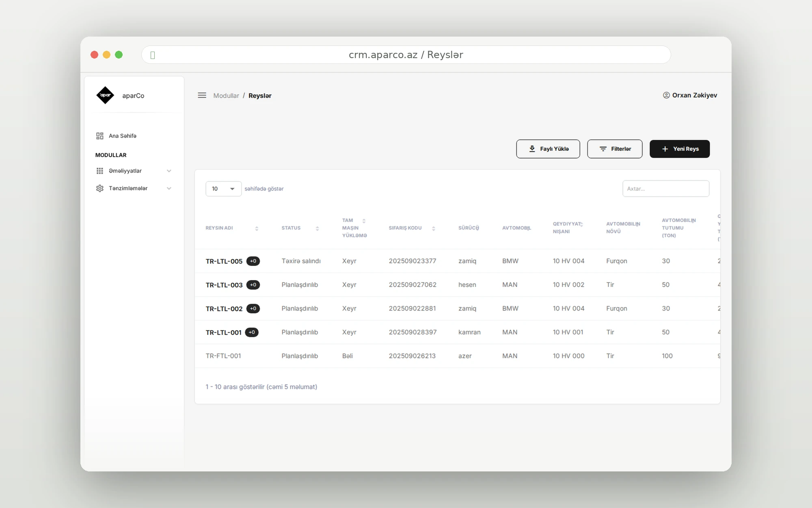Sort by the Tam Maşın Yükləmə arrows
The height and width of the screenshot is (508, 812).
click(x=364, y=221)
